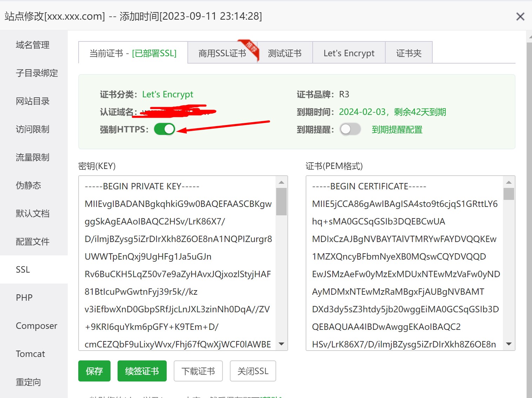Switch to the 商用SSL证书 tab
The height and width of the screenshot is (398, 532).
(222, 53)
